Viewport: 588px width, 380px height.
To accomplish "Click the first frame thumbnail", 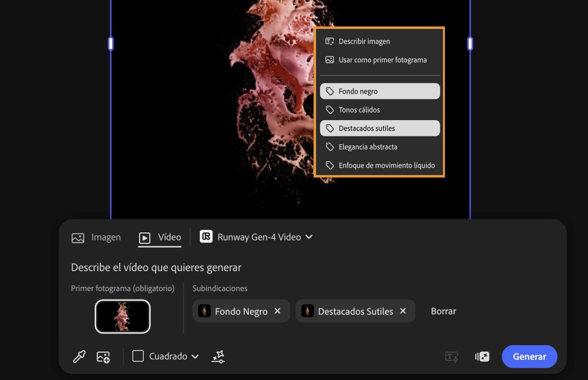I will 122,316.
